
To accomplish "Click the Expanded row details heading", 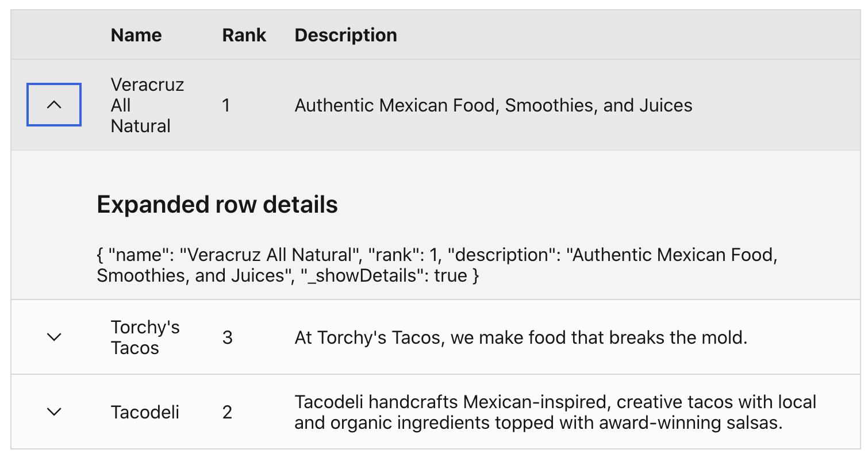I will (217, 205).
